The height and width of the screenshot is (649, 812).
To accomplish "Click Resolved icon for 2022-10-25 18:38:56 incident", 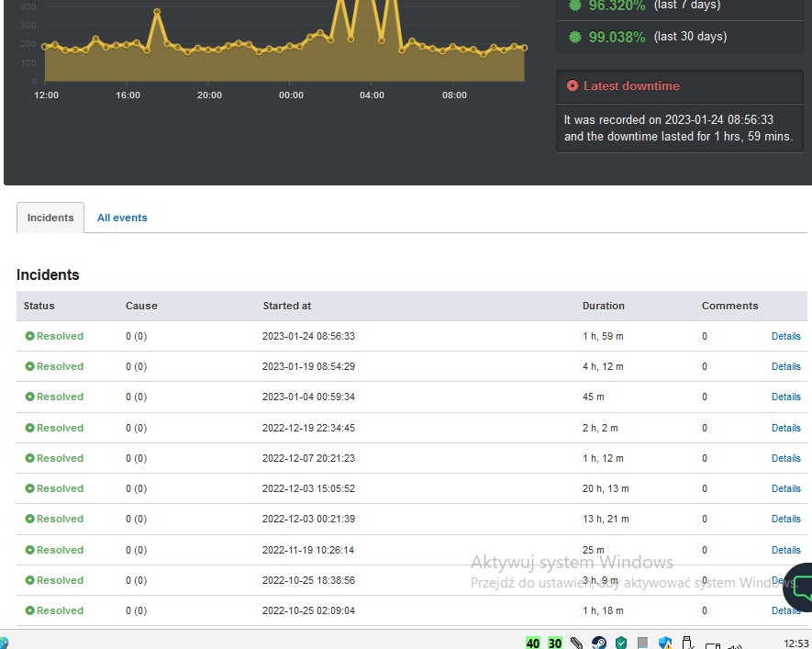I will 30,581.
